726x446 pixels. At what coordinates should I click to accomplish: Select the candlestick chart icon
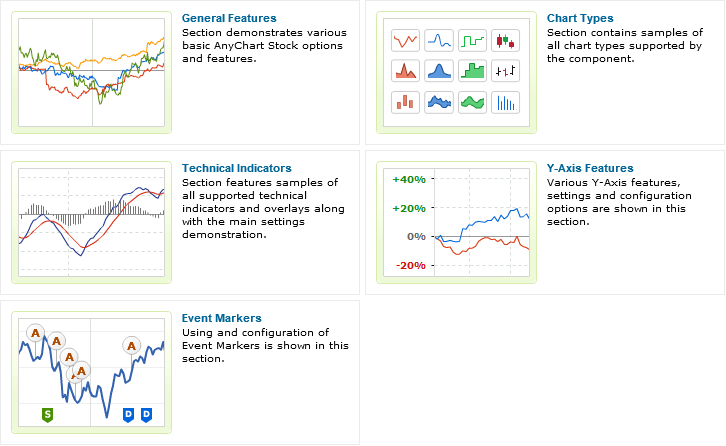pos(506,40)
